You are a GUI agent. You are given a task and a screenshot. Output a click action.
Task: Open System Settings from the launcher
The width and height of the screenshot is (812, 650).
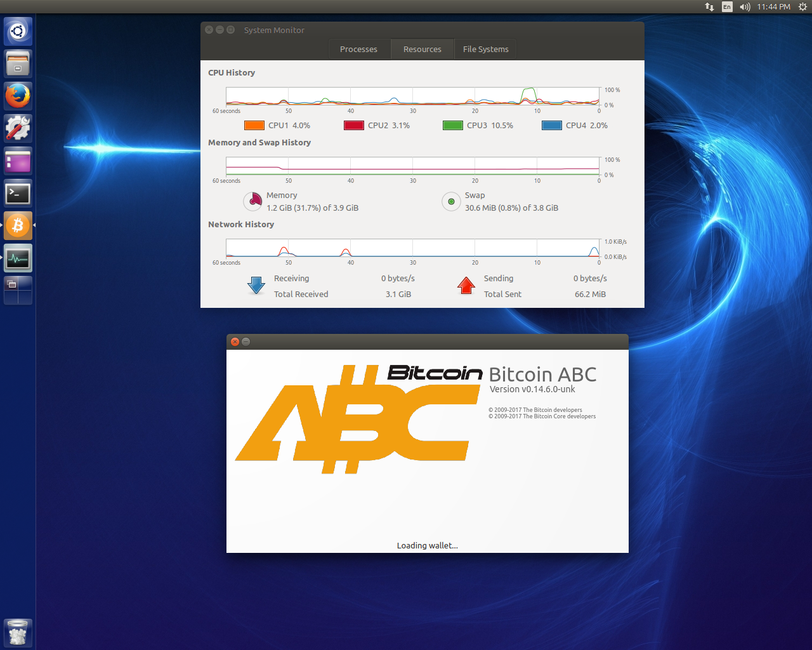pyautogui.click(x=17, y=128)
